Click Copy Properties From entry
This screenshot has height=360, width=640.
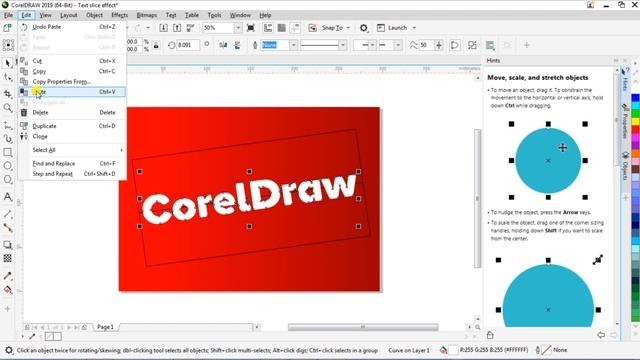71,82
